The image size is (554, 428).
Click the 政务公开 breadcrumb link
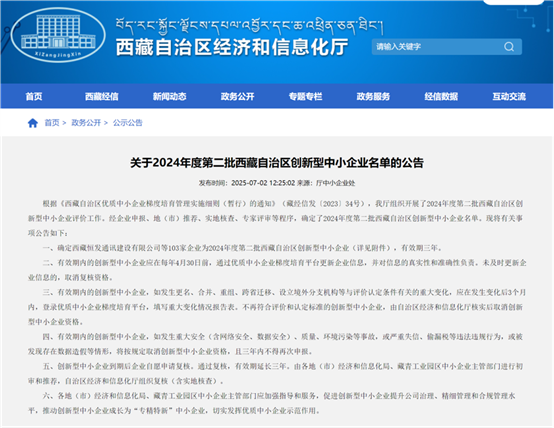click(x=86, y=123)
